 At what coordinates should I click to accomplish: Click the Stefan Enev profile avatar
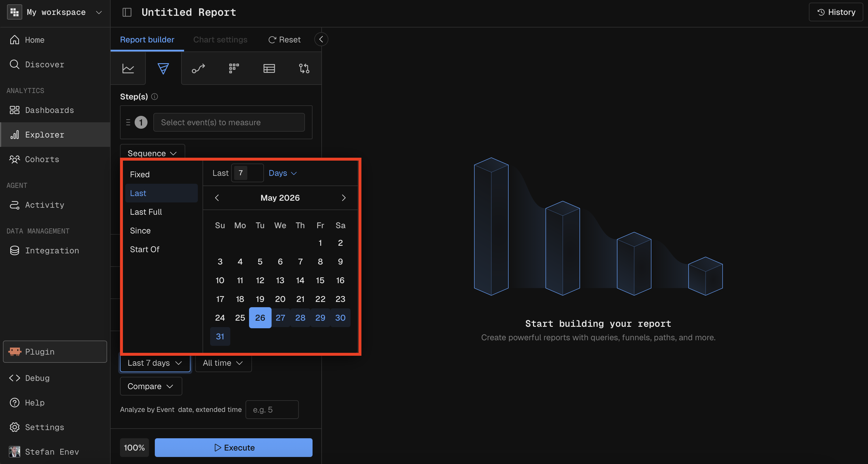pyautogui.click(x=15, y=451)
